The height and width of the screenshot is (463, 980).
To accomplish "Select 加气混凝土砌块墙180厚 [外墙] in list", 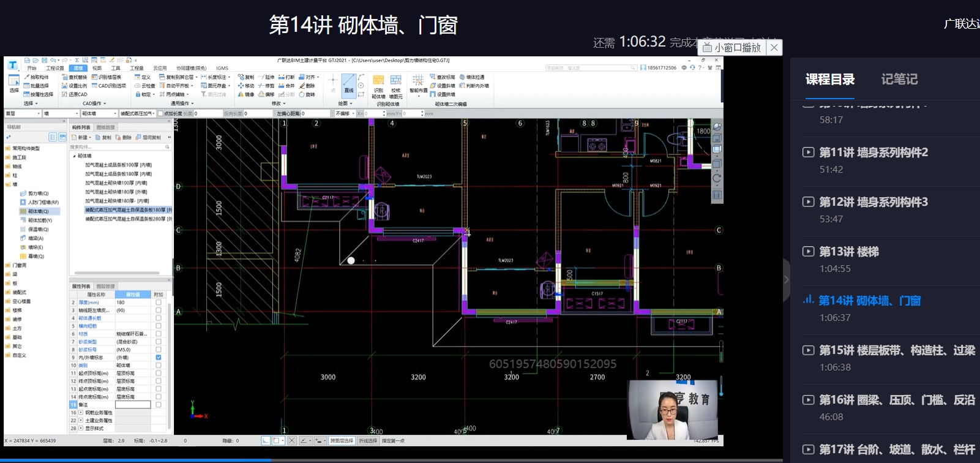I will [x=117, y=192].
